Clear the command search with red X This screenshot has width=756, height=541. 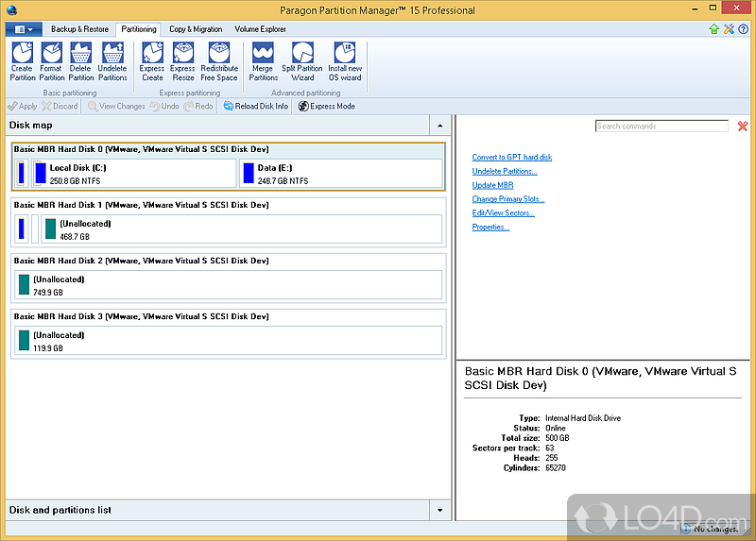point(743,127)
